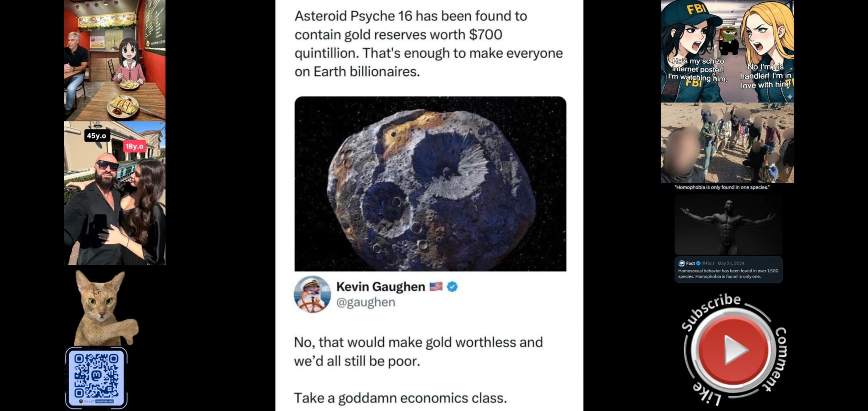Open the Psyche 16 asteroid image
The width and height of the screenshot is (868, 411).
430,184
